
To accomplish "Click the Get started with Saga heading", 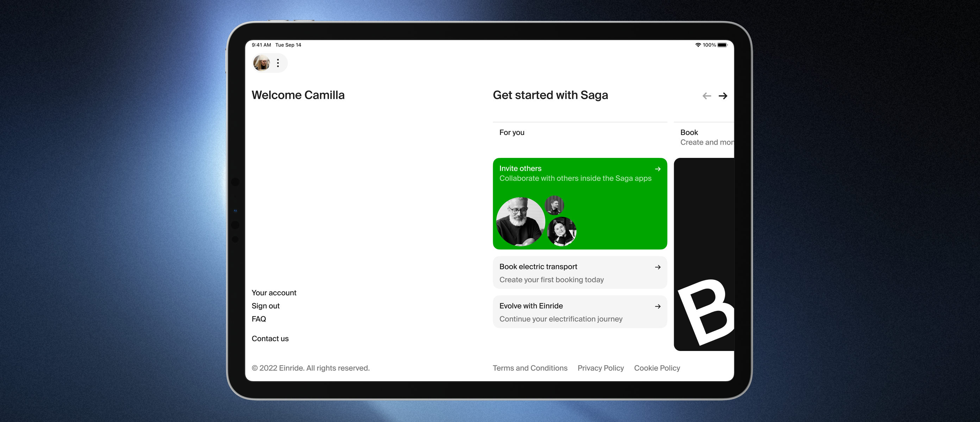I will click(550, 95).
